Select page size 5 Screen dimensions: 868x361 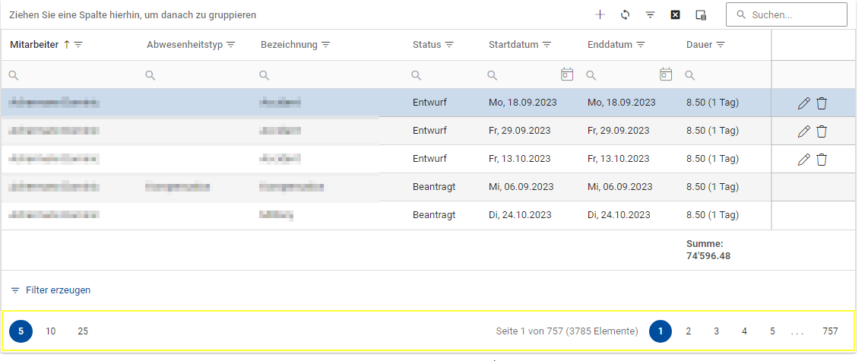(21, 331)
